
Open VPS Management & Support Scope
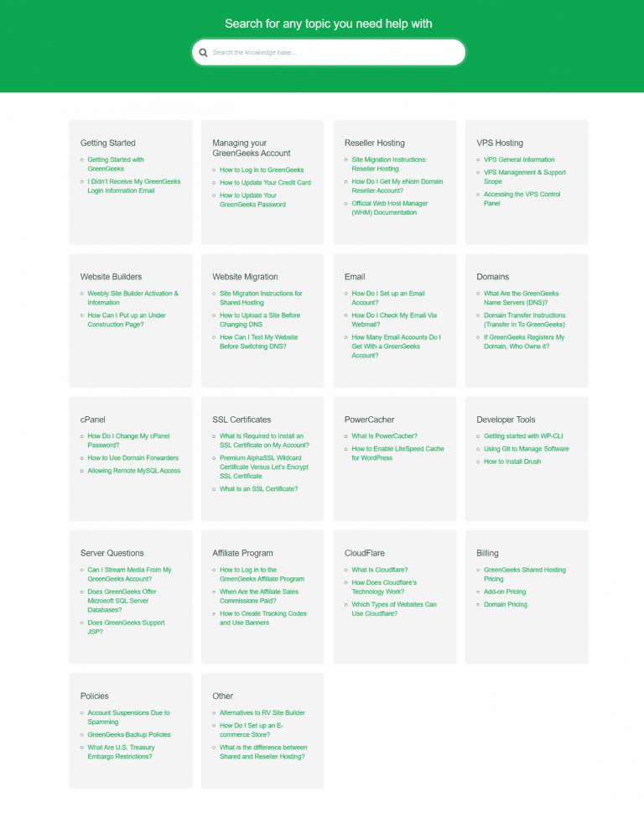click(x=525, y=176)
